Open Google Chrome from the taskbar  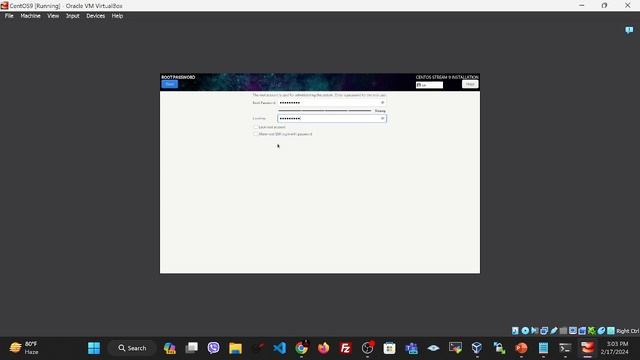tap(302, 348)
